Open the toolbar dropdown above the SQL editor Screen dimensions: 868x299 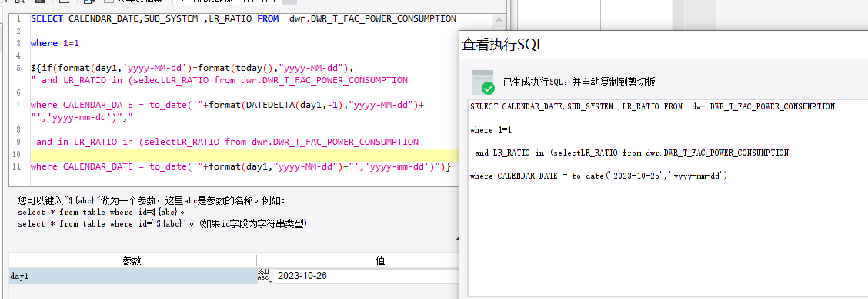(x=232, y=2)
